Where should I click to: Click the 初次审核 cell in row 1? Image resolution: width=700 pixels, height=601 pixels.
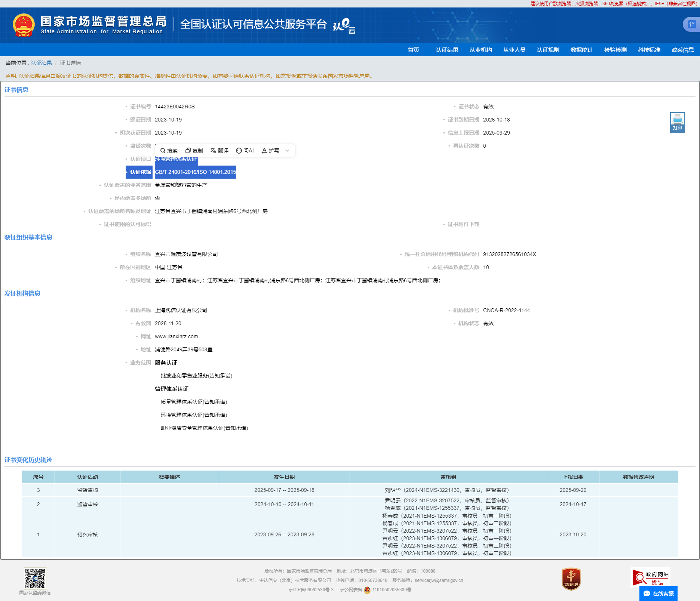click(x=87, y=534)
